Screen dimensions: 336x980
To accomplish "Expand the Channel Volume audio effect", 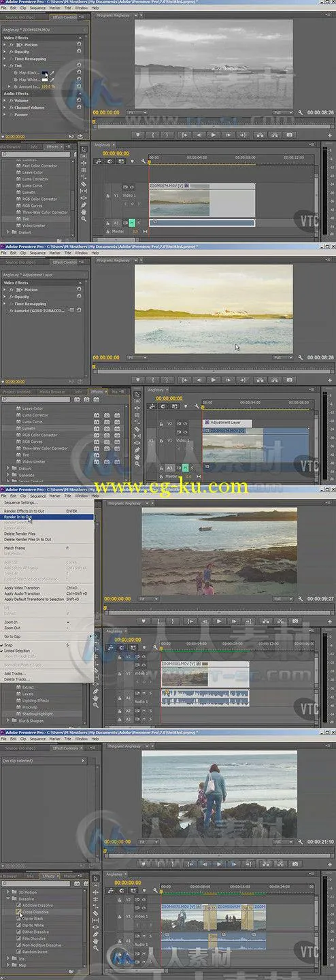I will click(5, 108).
